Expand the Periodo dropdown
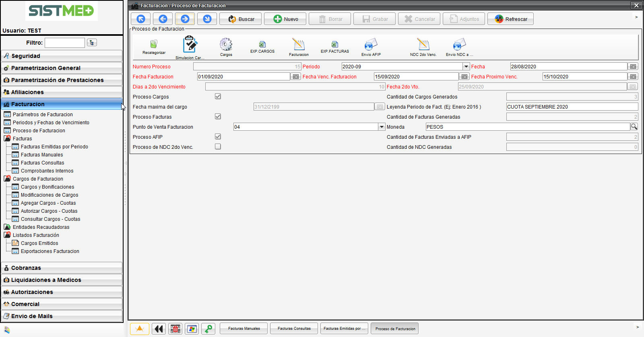This screenshot has height=337, width=644. click(x=466, y=67)
